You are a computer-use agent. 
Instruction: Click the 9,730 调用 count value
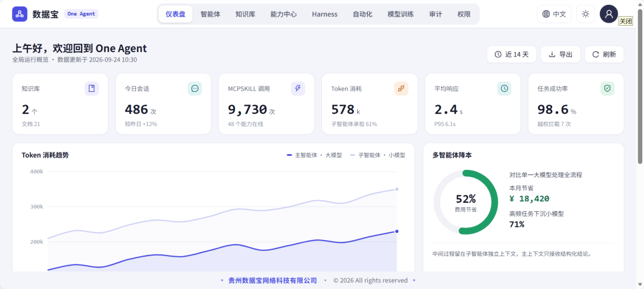[247, 110]
